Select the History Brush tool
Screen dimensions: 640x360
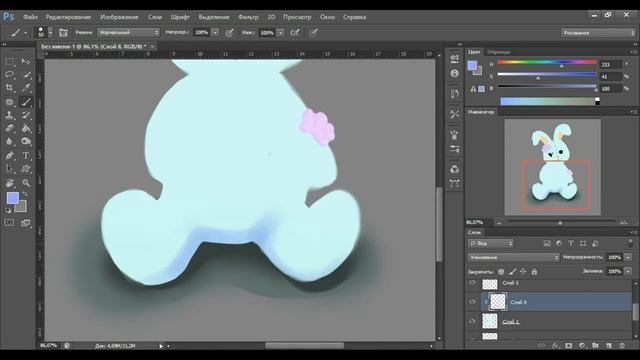[26, 115]
